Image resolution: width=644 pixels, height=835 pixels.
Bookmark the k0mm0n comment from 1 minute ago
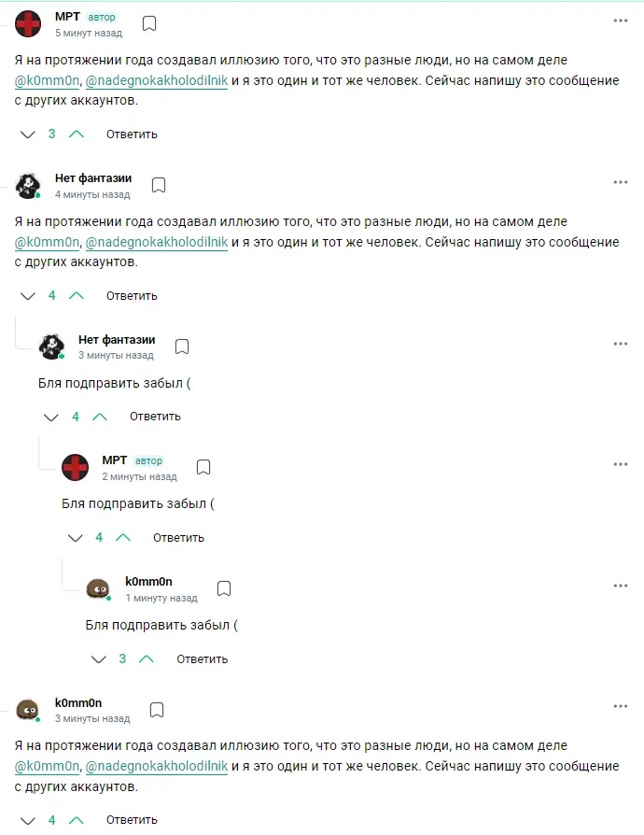(224, 587)
